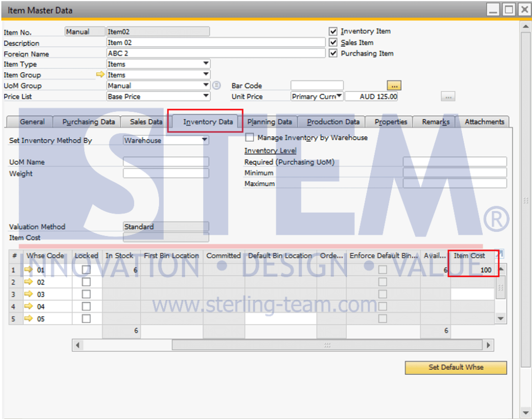
Task: Enable Manage Inventory by Warehouse
Action: (x=249, y=137)
